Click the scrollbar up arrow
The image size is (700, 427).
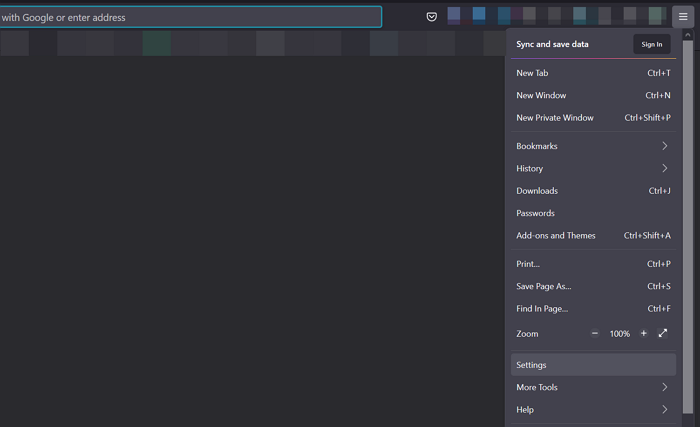pyautogui.click(x=688, y=35)
